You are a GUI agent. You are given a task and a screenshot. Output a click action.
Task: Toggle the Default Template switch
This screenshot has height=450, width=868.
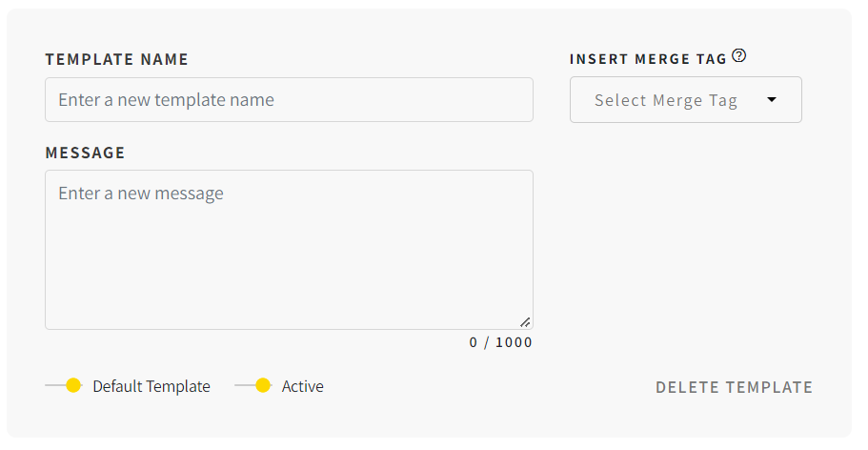(x=64, y=385)
